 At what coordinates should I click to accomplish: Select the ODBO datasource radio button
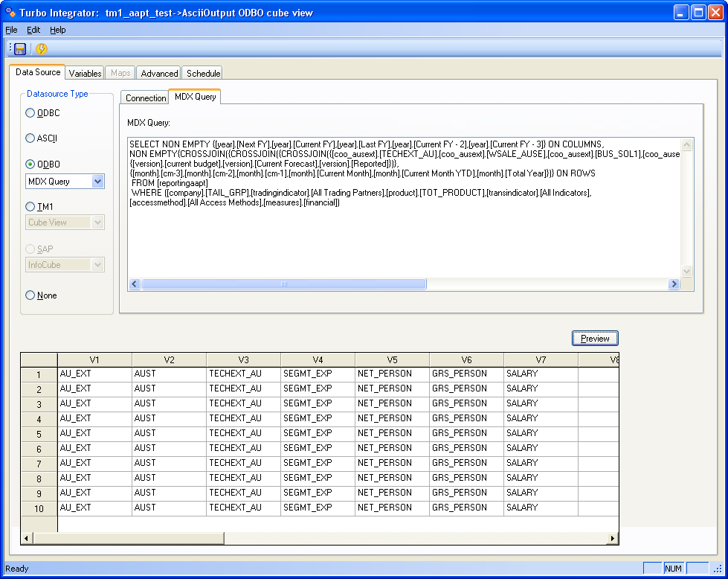(x=30, y=164)
